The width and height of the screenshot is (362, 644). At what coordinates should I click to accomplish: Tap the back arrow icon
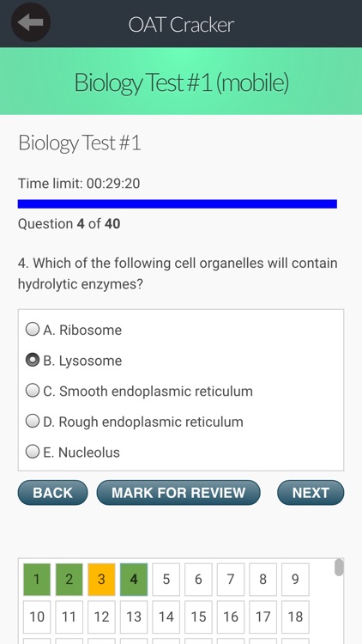30,22
